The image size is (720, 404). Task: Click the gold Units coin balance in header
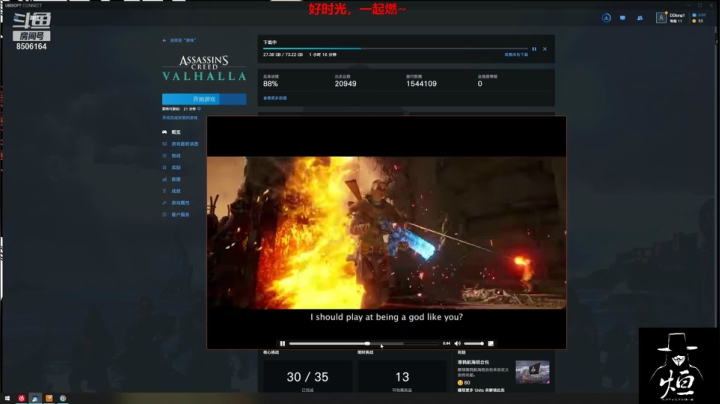[698, 21]
